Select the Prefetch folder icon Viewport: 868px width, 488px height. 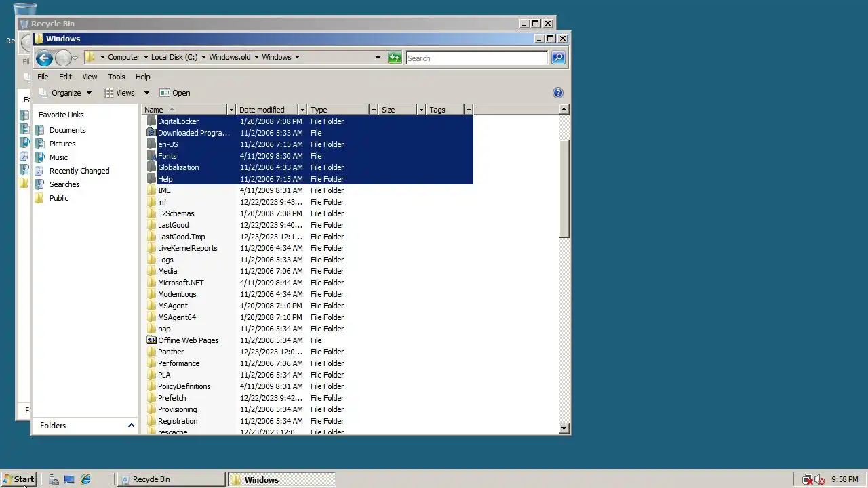(152, 398)
